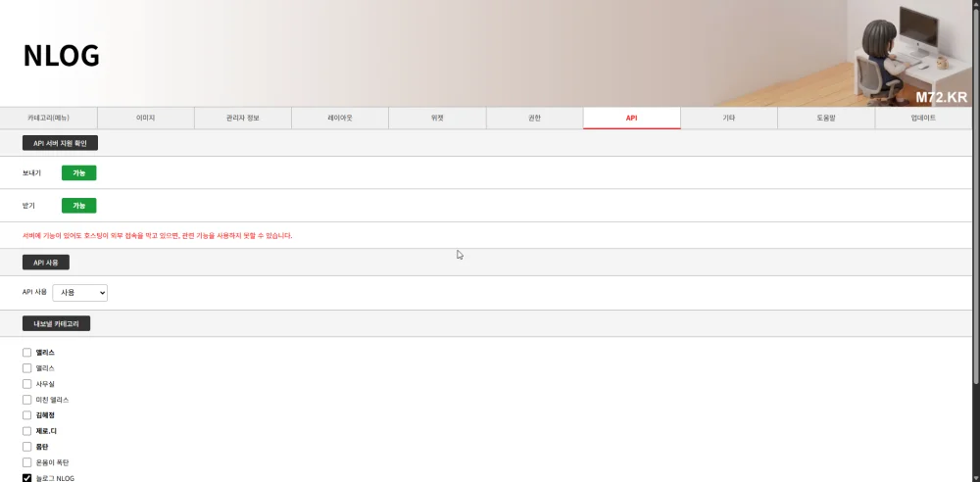Click the green 가능 badge beside 보내기
The width and height of the screenshot is (980, 482).
tap(78, 173)
